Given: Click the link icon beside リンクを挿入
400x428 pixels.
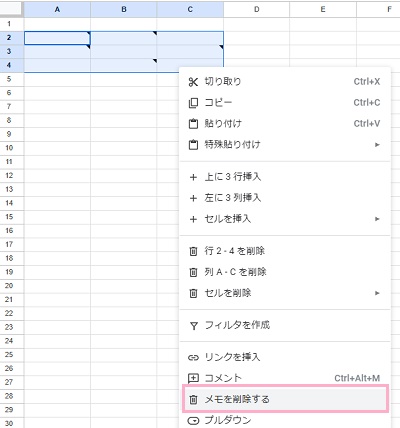Looking at the screenshot, I should click(193, 358).
